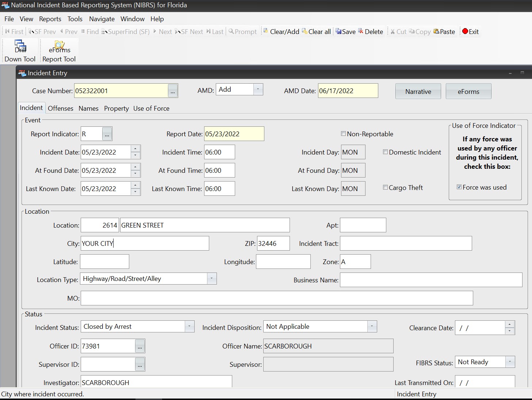Open the FIBRS Status dropdown
The height and width of the screenshot is (400, 532).
[x=510, y=362]
